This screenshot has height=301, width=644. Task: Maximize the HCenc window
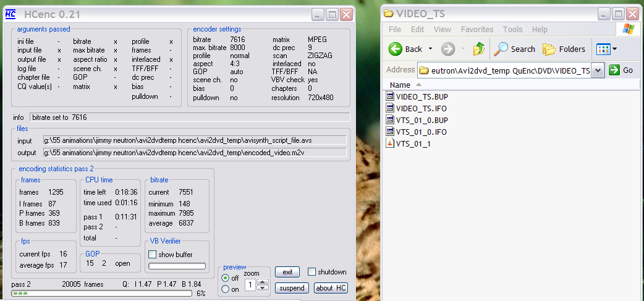[333, 15]
